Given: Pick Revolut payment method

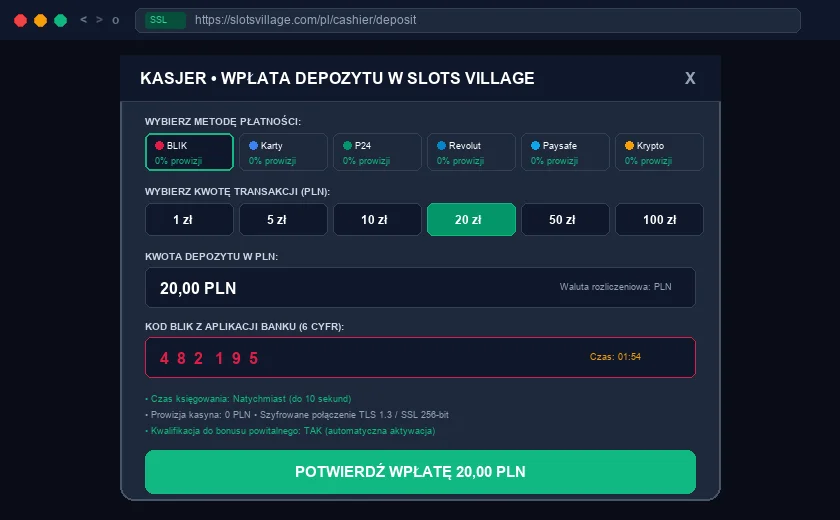Looking at the screenshot, I should click(x=471, y=152).
